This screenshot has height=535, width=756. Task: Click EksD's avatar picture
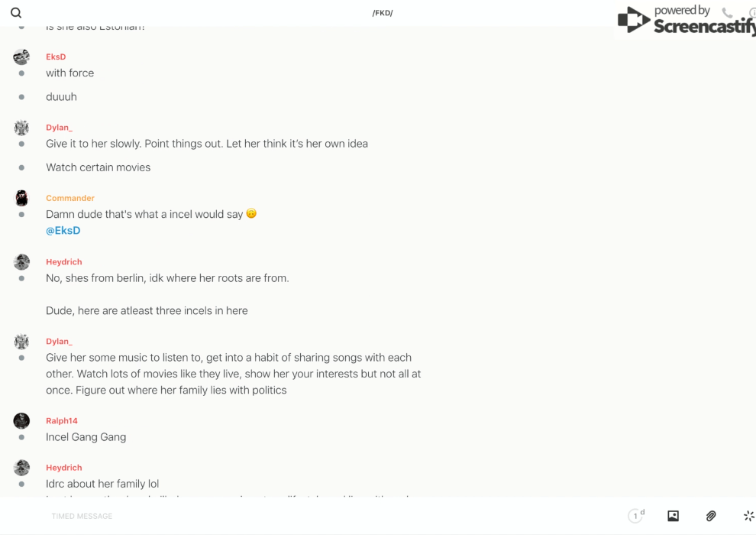[x=21, y=57]
